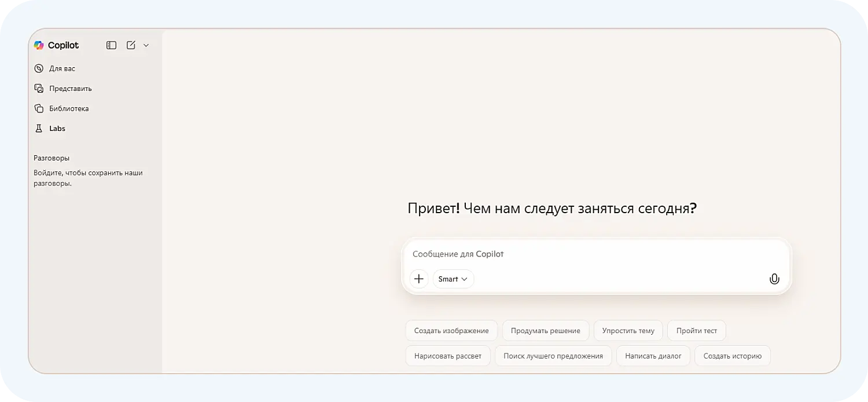Select the Представить sidebar icon
The height and width of the screenshot is (402, 868).
point(38,88)
